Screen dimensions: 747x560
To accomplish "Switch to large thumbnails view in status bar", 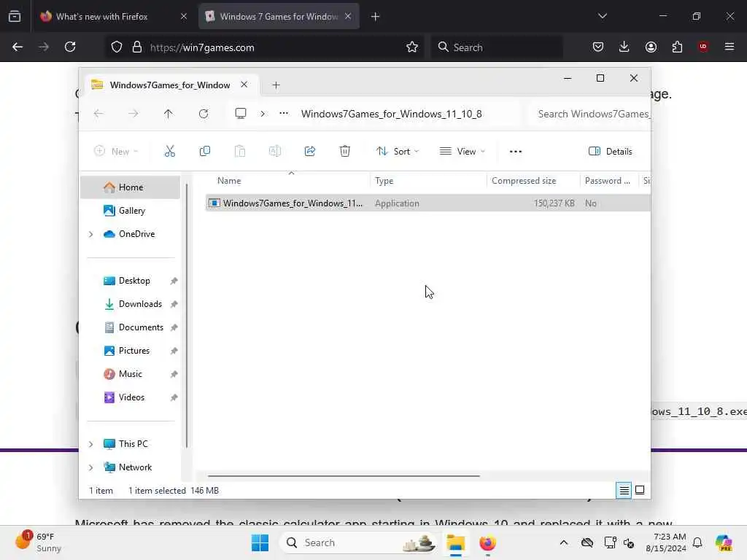I will point(640,490).
